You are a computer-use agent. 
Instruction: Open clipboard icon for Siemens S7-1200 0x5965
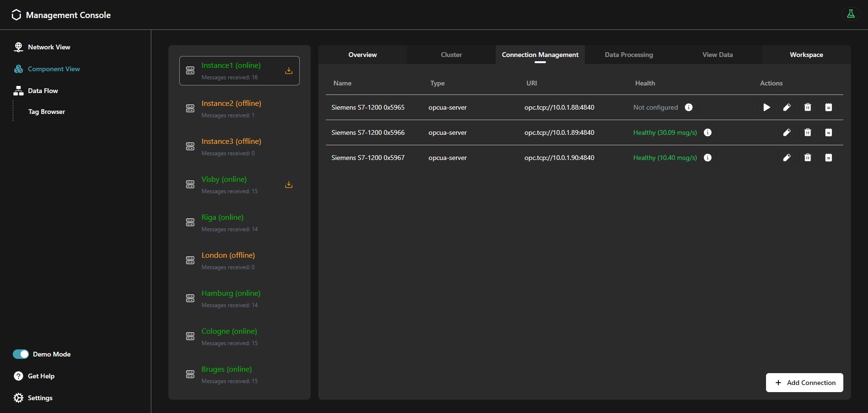(x=829, y=107)
